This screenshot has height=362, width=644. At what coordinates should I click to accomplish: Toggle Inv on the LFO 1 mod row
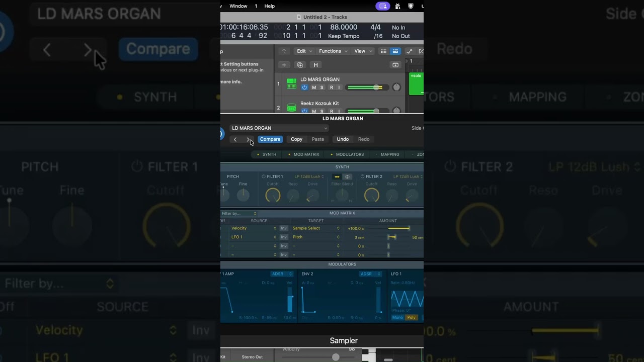(284, 237)
